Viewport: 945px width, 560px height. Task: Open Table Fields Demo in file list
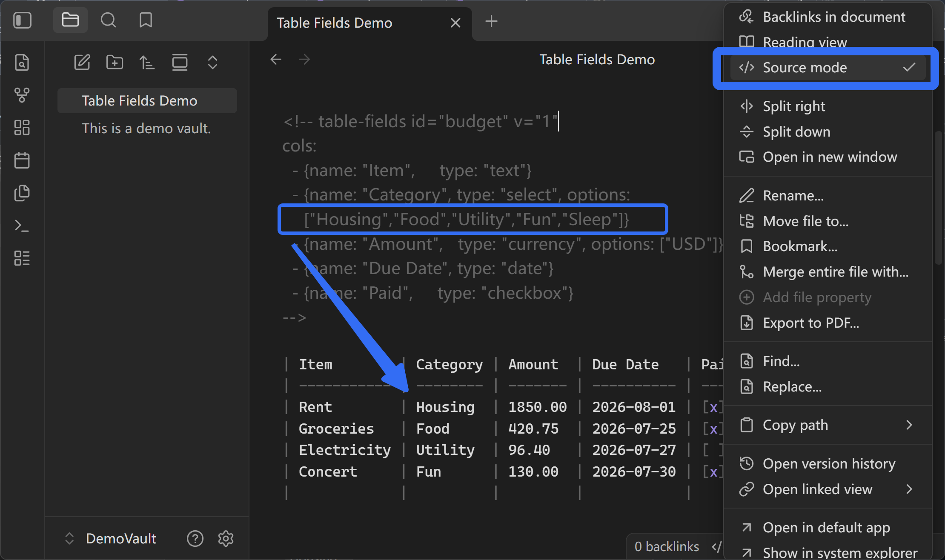coord(147,101)
